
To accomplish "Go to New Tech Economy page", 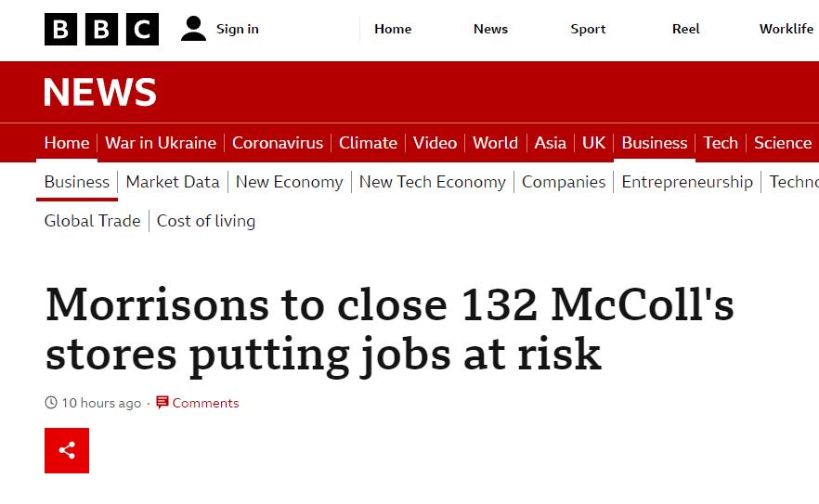I will pos(433,182).
